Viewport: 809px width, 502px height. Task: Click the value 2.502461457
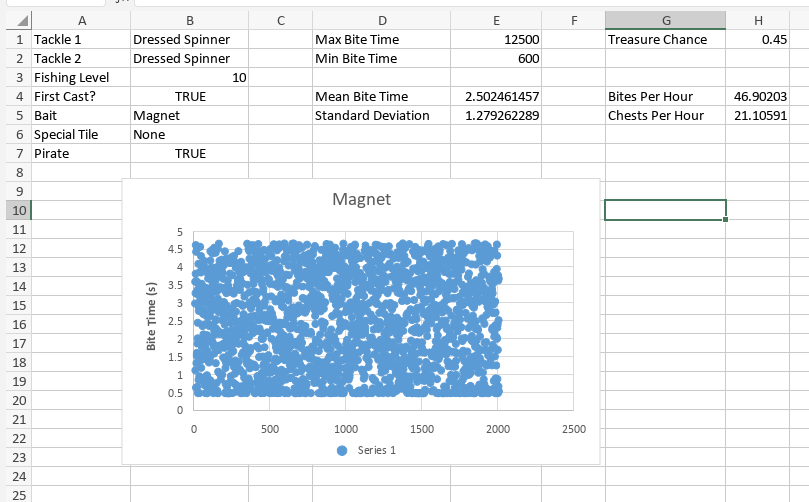496,96
